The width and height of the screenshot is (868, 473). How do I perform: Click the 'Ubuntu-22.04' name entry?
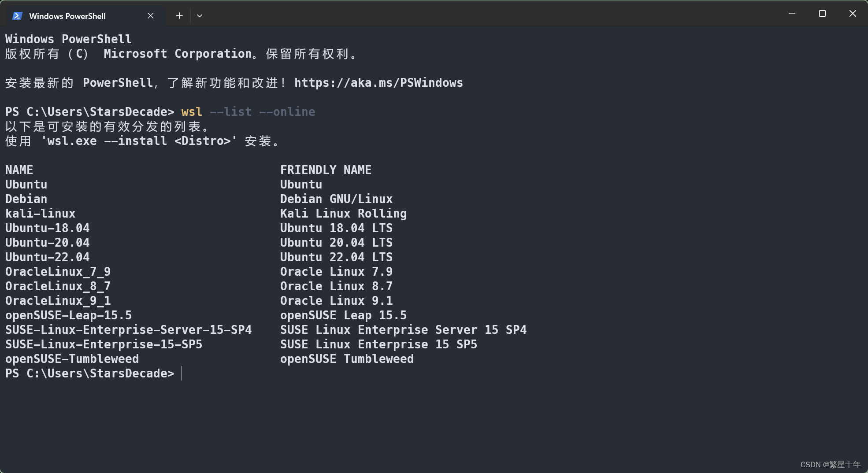tap(48, 257)
